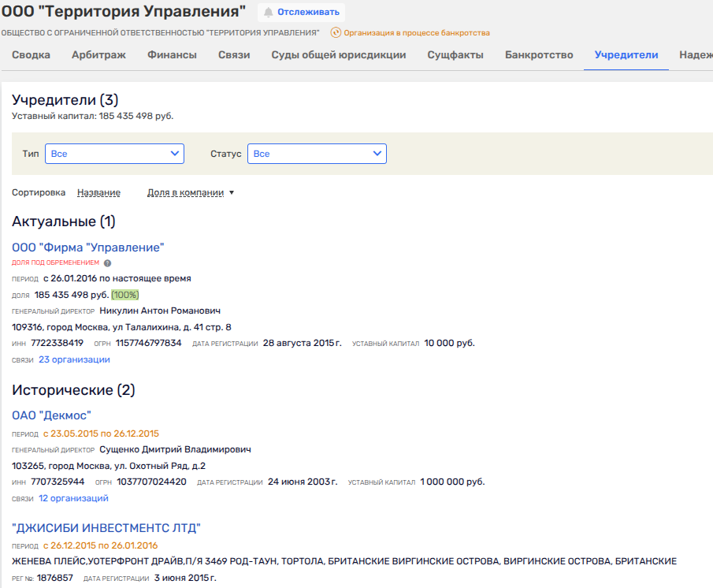Screen dimensions: 713x588
Task: Open ДЖИСИБИ ИНВЕСТМЕНТС ЛТД link
Action: point(106,527)
